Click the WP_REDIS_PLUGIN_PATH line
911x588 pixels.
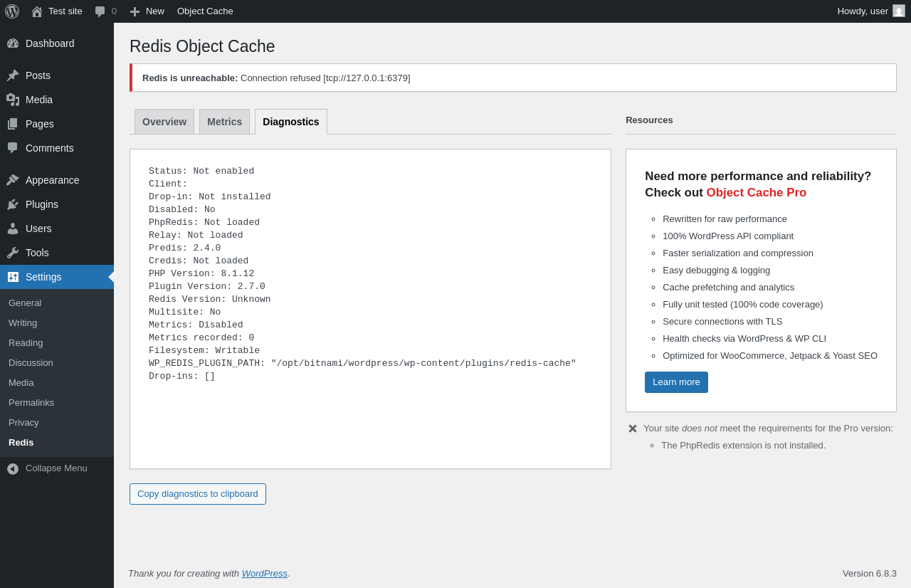click(x=362, y=364)
